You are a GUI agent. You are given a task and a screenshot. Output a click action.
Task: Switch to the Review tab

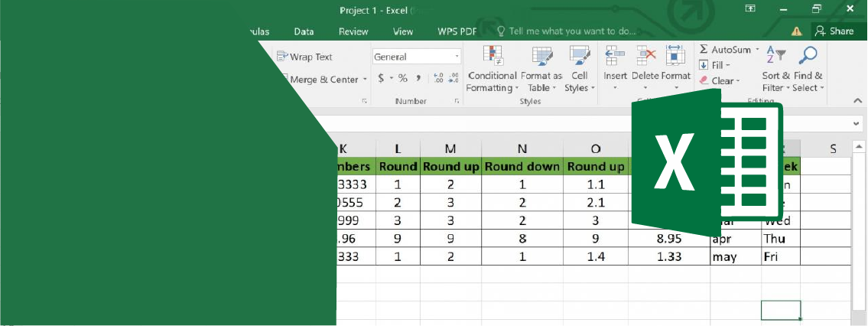[353, 31]
